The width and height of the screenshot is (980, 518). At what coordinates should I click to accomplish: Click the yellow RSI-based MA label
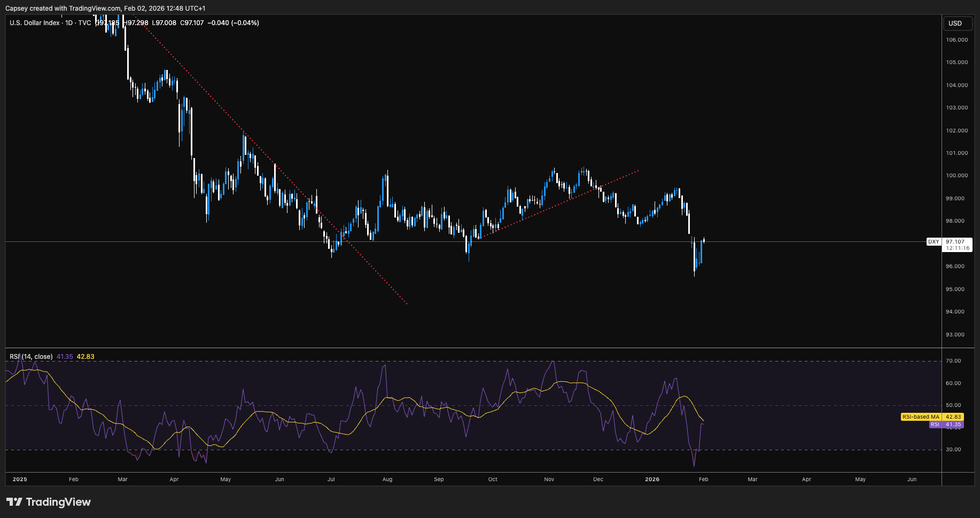(x=920, y=417)
